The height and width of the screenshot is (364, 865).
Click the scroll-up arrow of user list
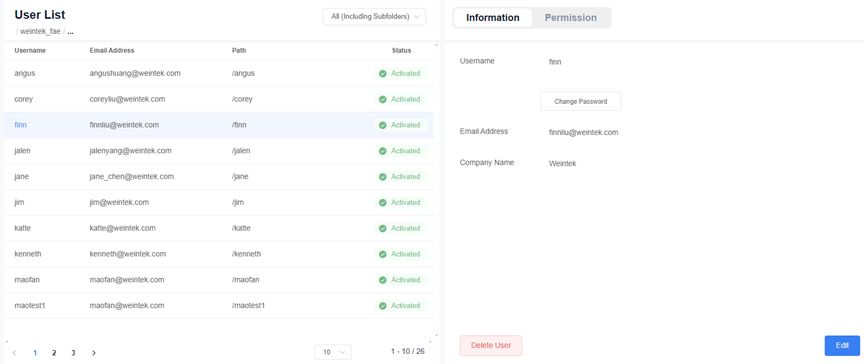(437, 45)
